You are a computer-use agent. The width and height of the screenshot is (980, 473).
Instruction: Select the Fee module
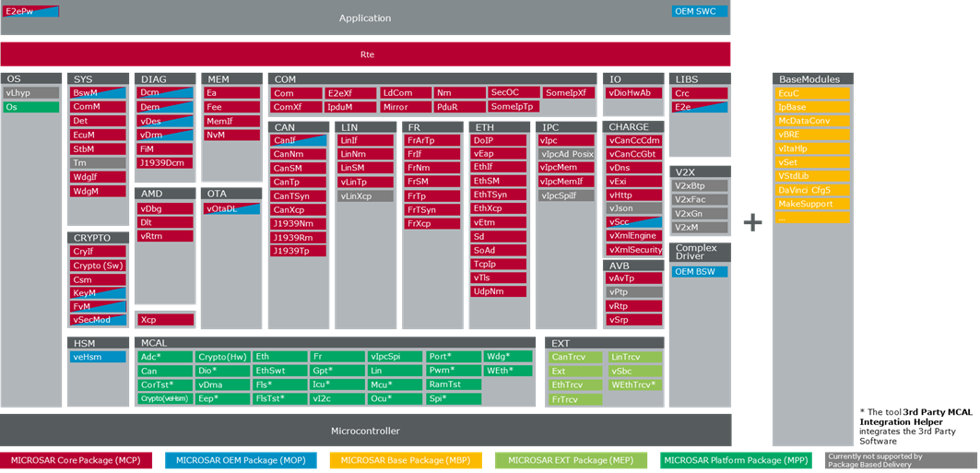point(232,107)
